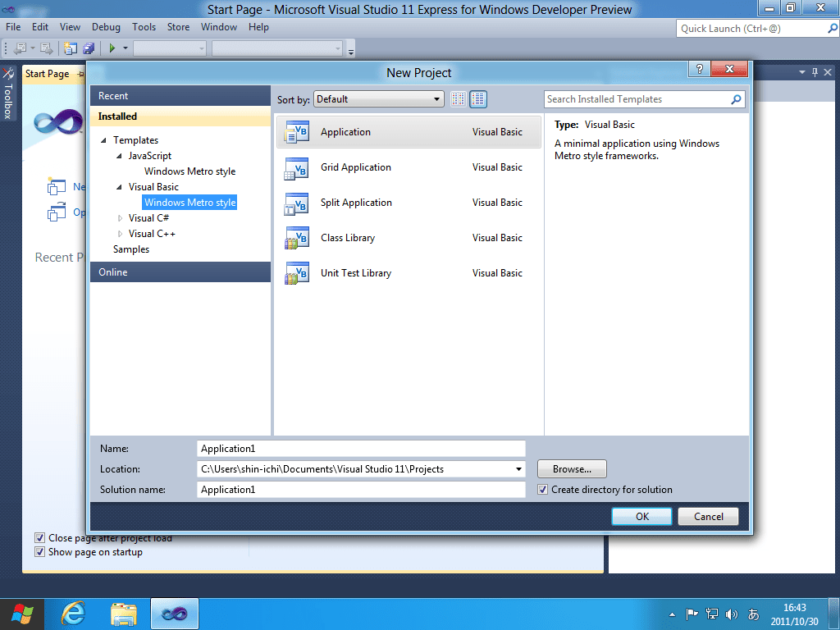Click the Cancel button

708,517
